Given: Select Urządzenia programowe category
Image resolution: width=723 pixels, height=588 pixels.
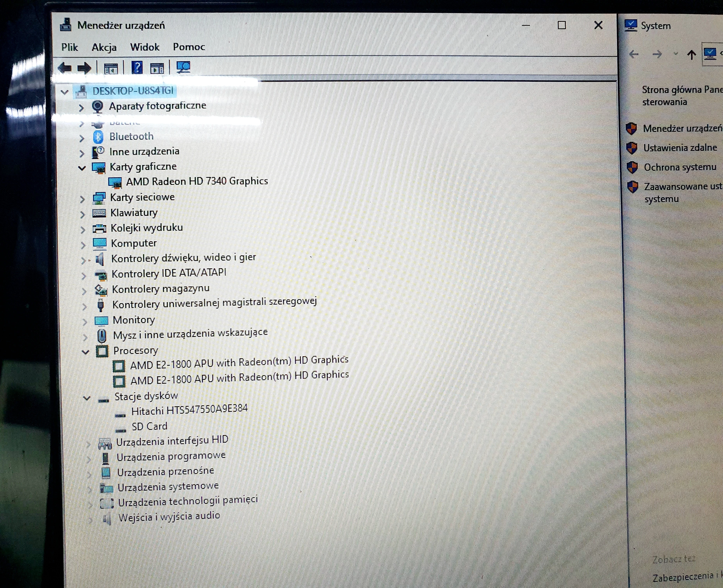Looking at the screenshot, I should 171,456.
